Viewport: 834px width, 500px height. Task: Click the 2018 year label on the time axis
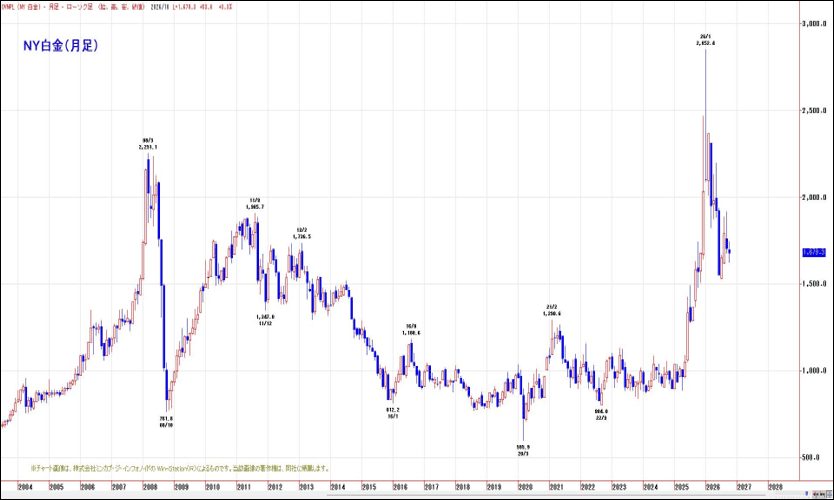click(x=463, y=487)
